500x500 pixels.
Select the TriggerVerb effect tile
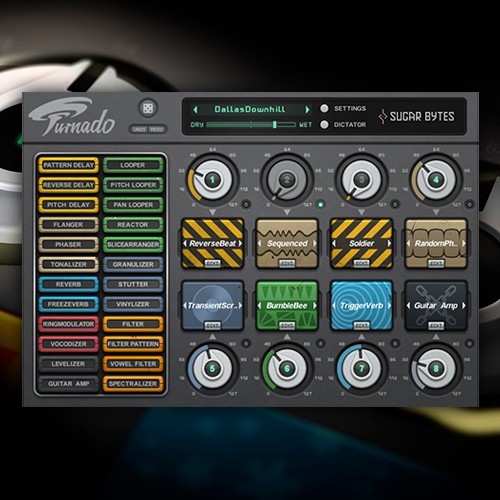(362, 305)
